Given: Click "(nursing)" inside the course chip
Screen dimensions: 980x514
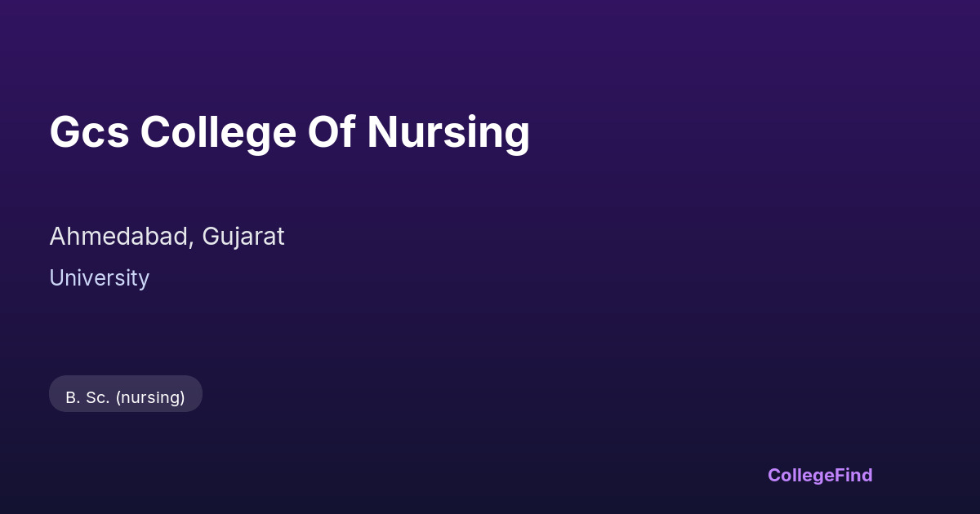Looking at the screenshot, I should coord(150,397).
